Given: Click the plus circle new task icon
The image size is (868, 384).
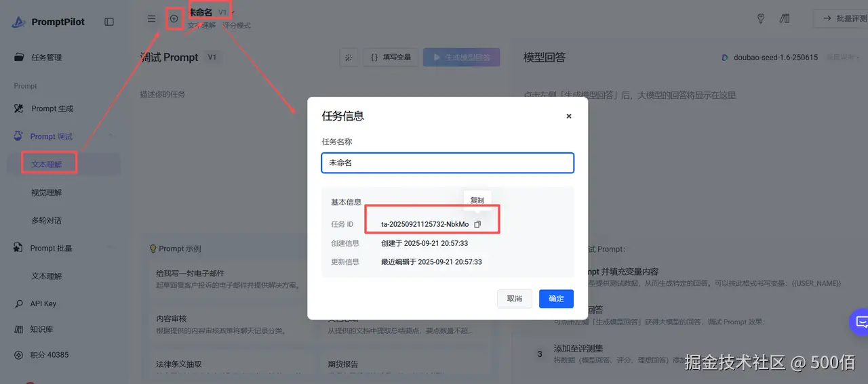Looking at the screenshot, I should (x=174, y=19).
